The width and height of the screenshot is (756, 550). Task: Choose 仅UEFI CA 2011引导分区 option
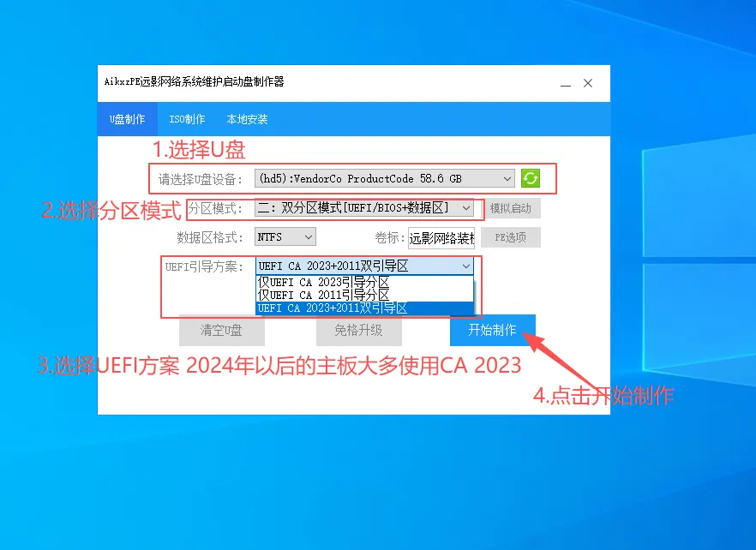coord(364,295)
